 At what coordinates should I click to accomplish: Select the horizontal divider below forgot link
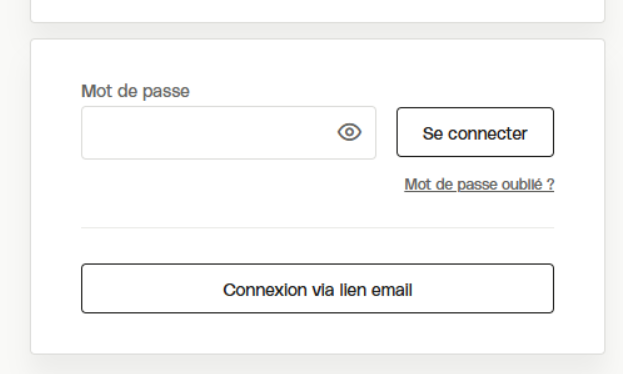pyautogui.click(x=317, y=228)
